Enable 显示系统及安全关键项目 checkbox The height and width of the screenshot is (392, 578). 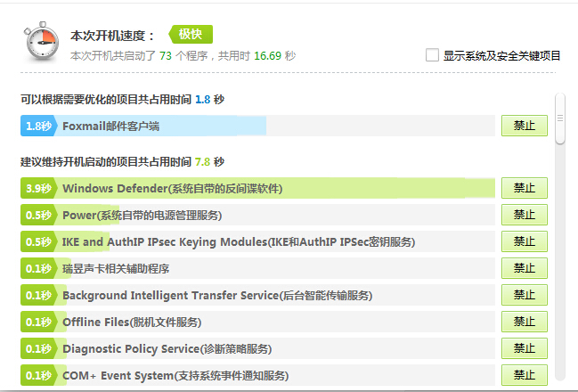433,55
